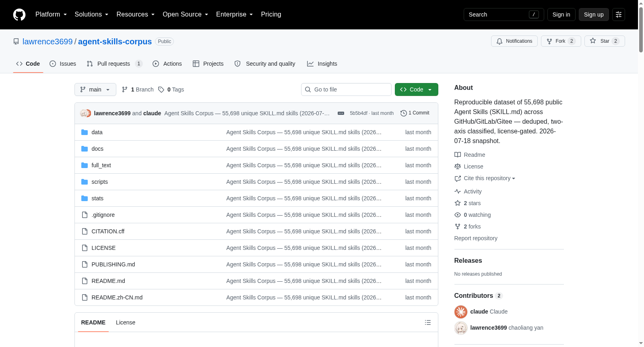Click the Report repository link
This screenshot has width=644, height=347.
pyautogui.click(x=476, y=238)
